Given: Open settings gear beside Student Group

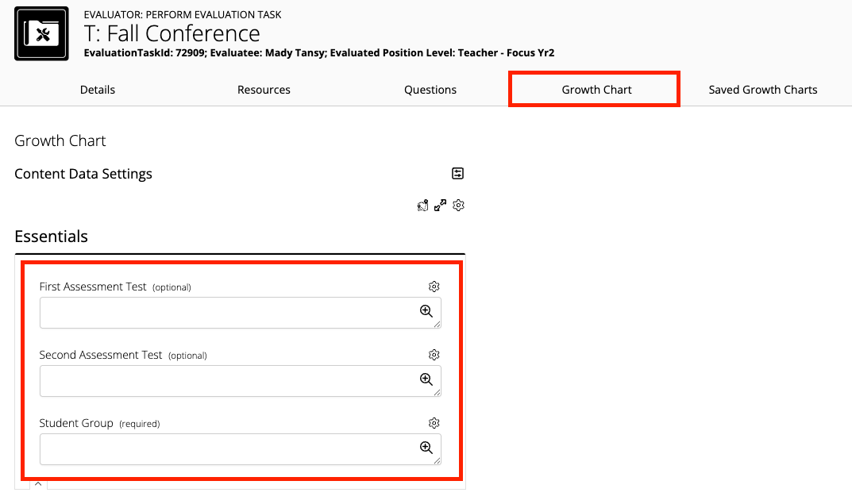Looking at the screenshot, I should [434, 423].
